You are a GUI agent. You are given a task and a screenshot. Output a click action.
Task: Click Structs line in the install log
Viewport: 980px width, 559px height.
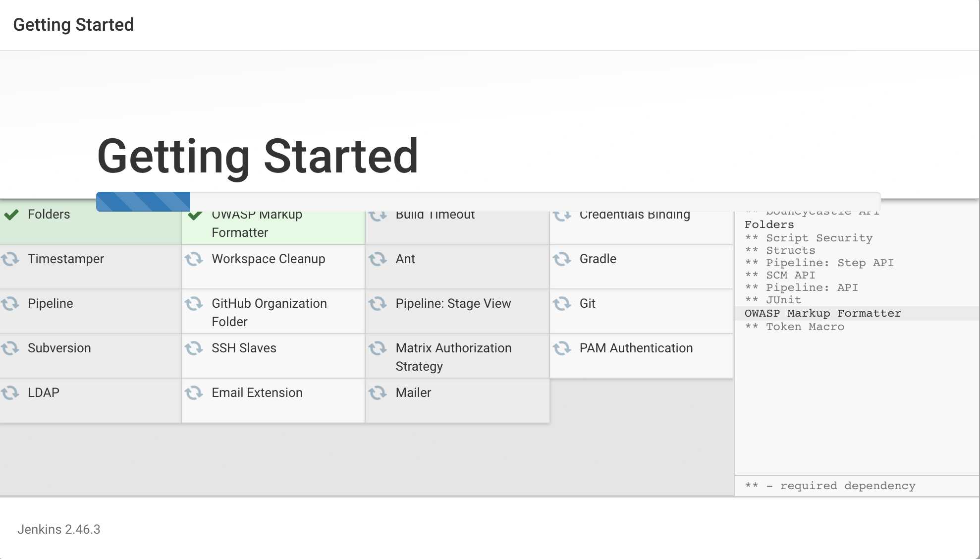pos(780,251)
